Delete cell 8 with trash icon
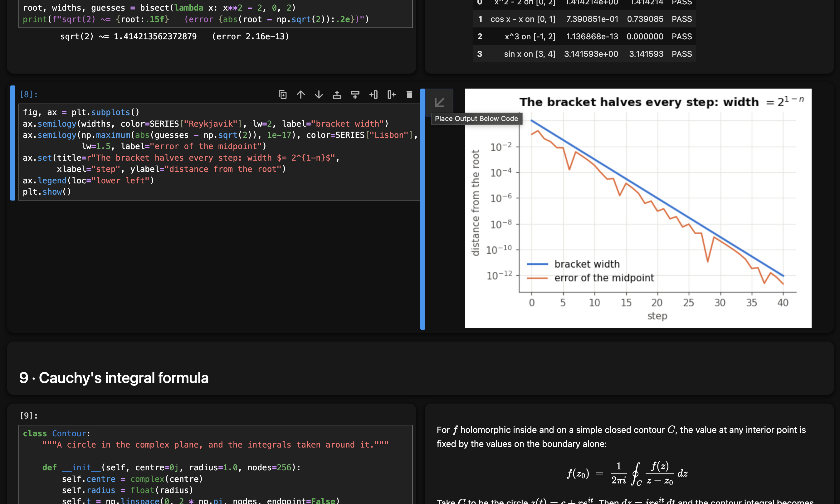The height and width of the screenshot is (504, 840). 409,94
